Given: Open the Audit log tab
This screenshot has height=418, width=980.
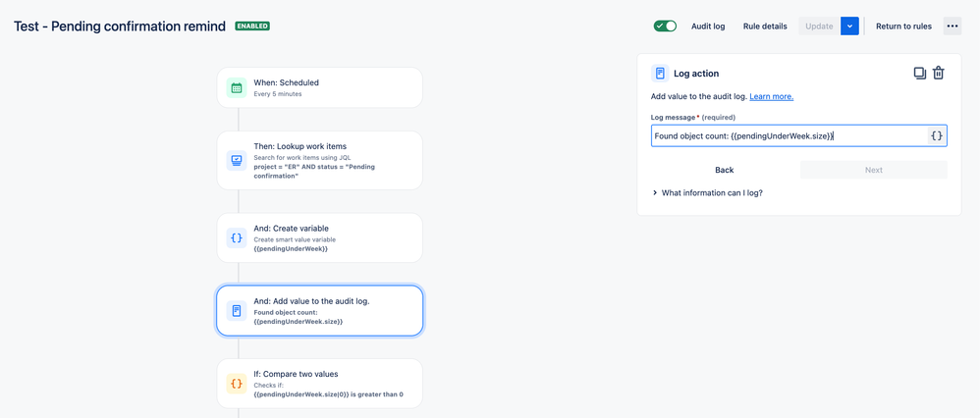Looking at the screenshot, I should tap(708, 26).
